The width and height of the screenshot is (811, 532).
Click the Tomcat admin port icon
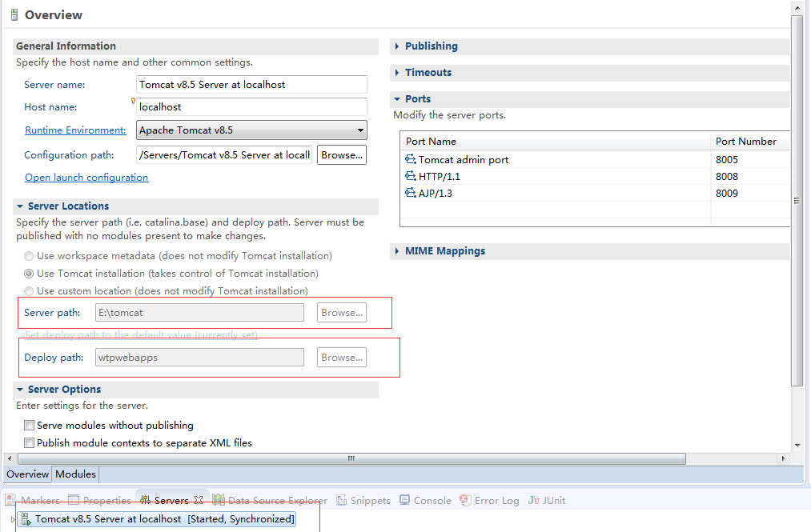point(410,159)
